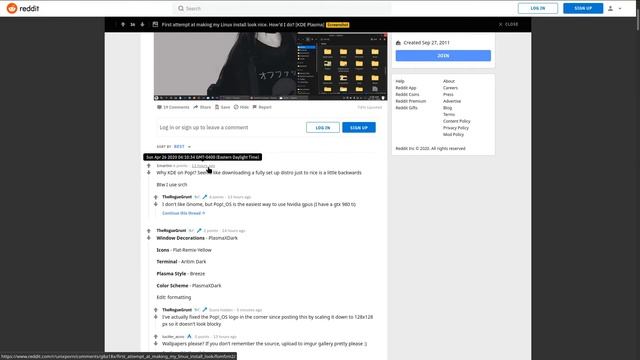This screenshot has width=640, height=360.
Task: Open the Privacy Policy footer link
Action: click(x=456, y=128)
